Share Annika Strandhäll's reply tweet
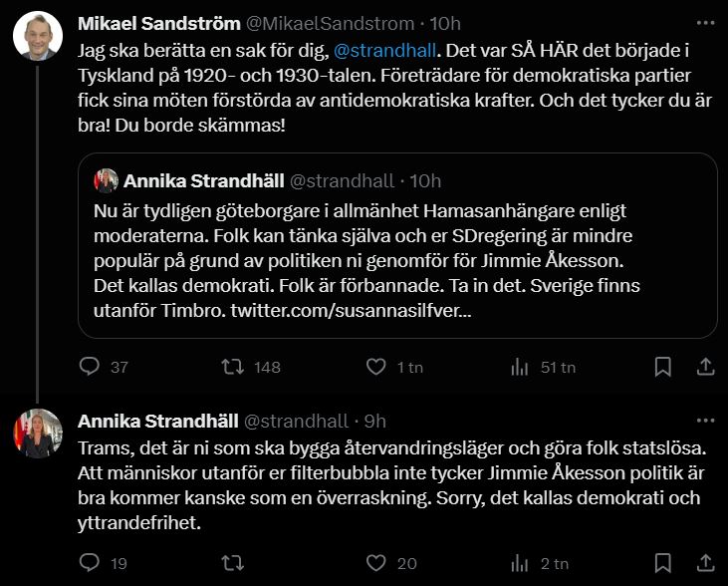 [704, 563]
